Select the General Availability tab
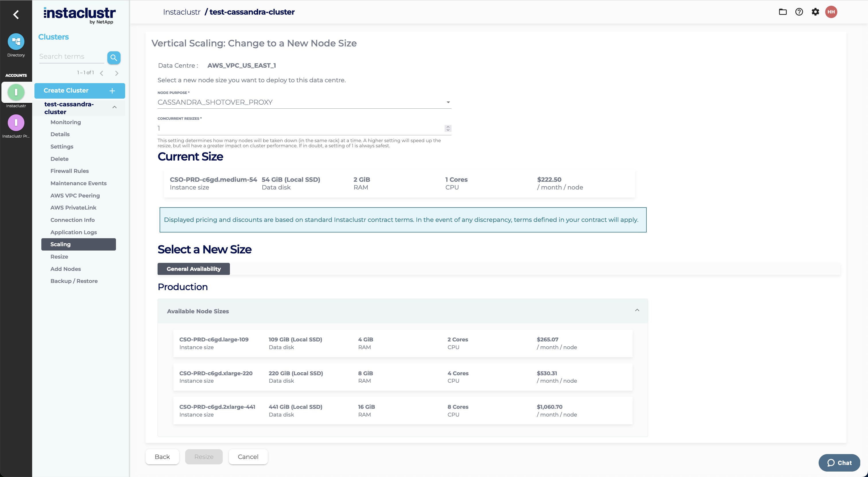This screenshot has height=477, width=868. coord(193,269)
